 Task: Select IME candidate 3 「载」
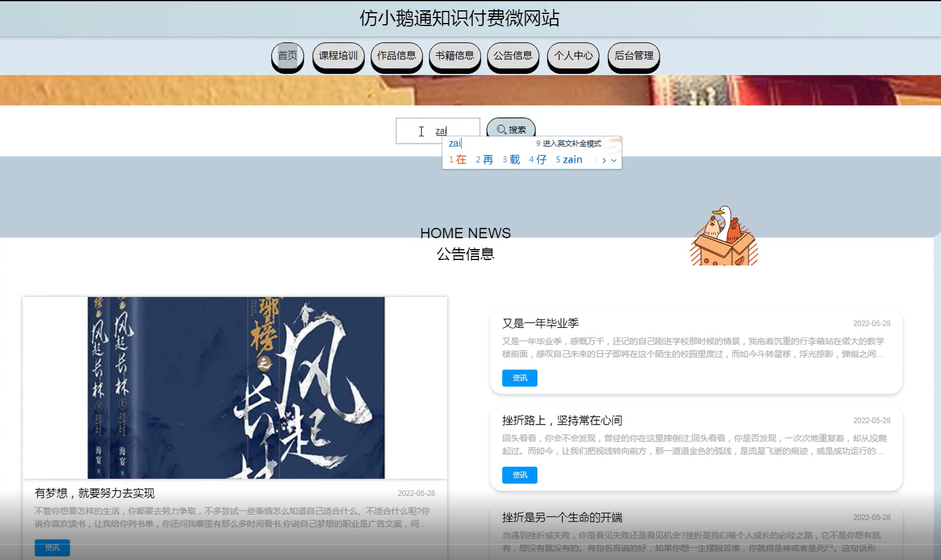(513, 160)
